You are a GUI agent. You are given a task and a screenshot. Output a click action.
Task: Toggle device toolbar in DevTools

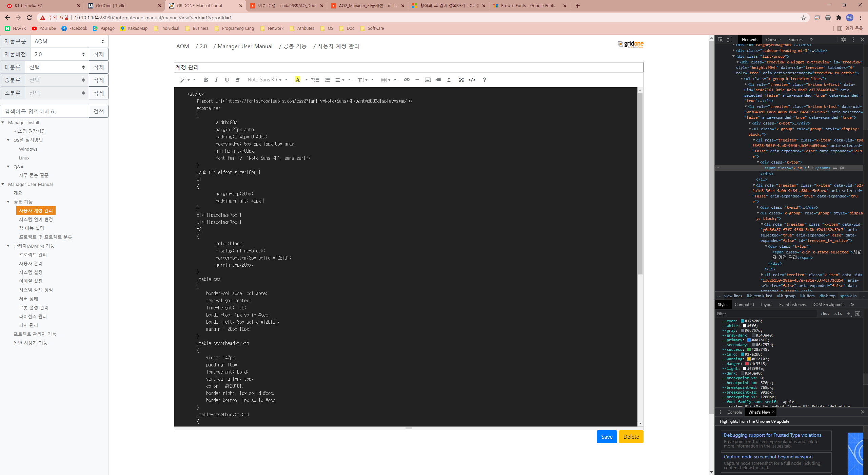pyautogui.click(x=729, y=39)
